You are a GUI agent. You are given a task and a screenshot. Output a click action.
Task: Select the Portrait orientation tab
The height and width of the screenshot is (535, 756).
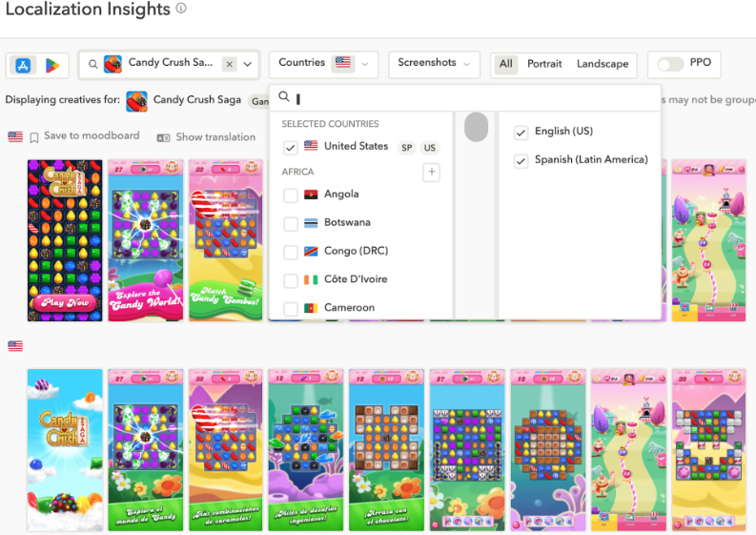pyautogui.click(x=544, y=64)
